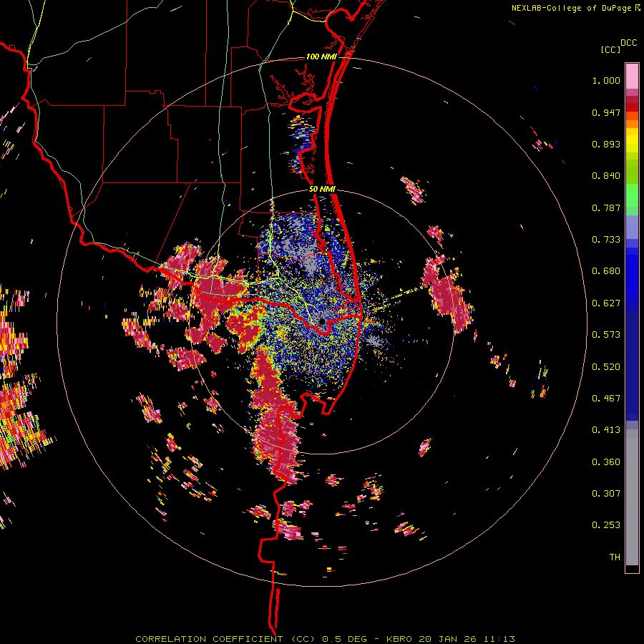Click the 0.840 scale label
644x644 pixels.
click(x=606, y=176)
